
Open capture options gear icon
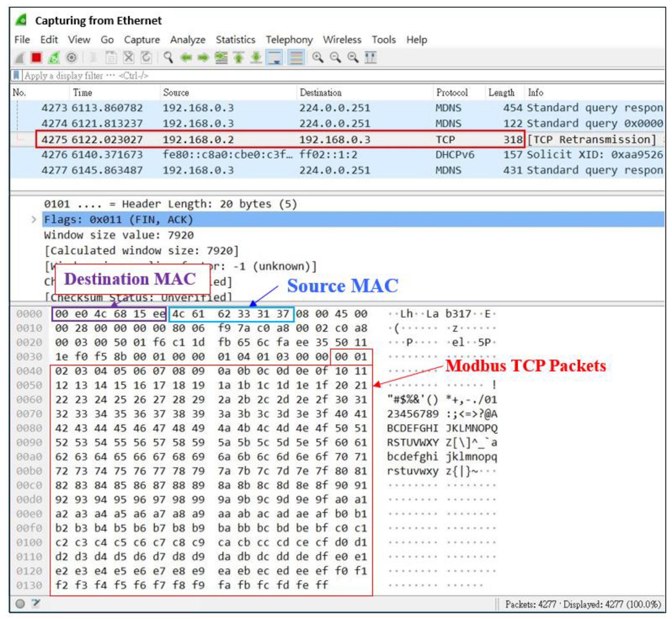pyautogui.click(x=71, y=58)
